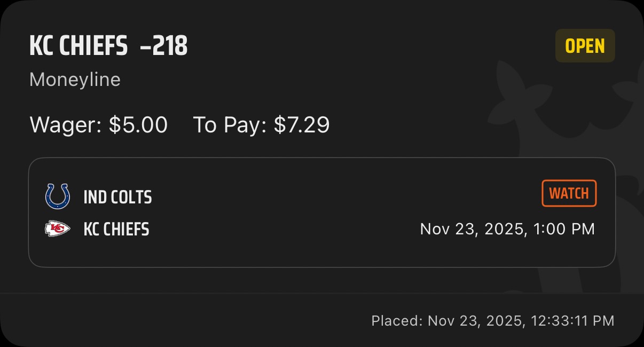
Task: Click the Indianapolis Colts horseshoe logo
Action: click(58, 196)
